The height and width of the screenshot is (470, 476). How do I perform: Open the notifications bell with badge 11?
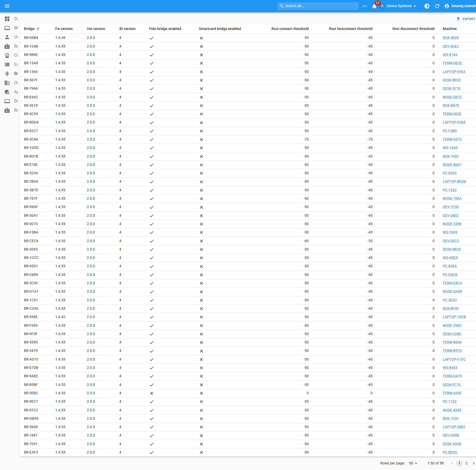coord(374,6)
